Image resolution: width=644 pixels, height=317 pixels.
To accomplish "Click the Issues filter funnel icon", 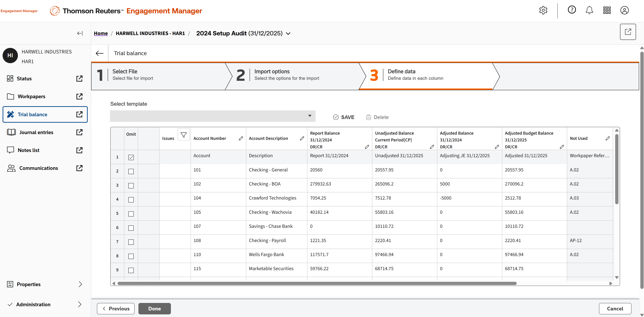I will tap(184, 135).
